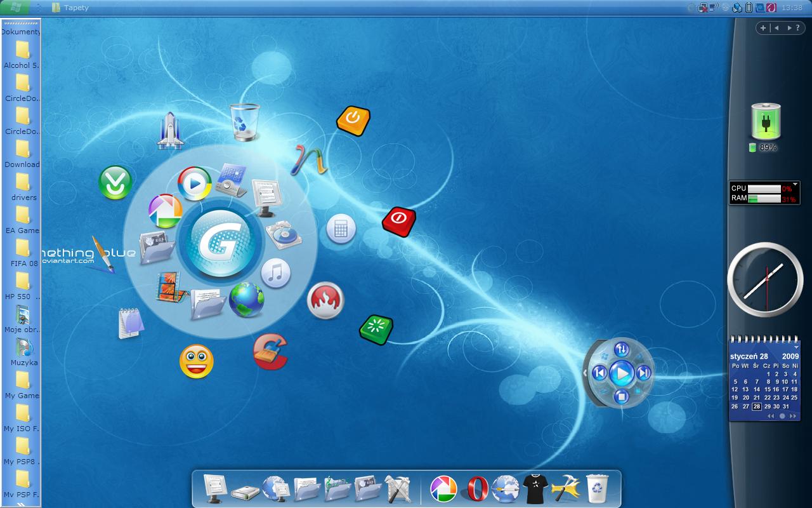Open the orange power button icon
The width and height of the screenshot is (812, 508).
click(x=353, y=120)
